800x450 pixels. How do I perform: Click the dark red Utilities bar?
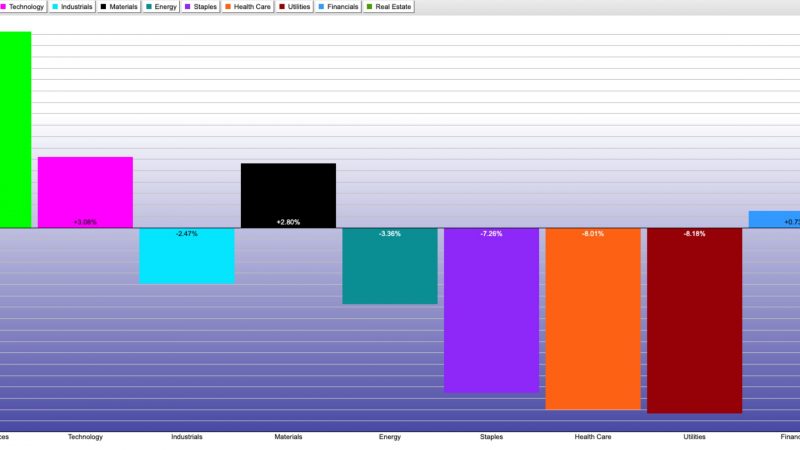pos(694,321)
